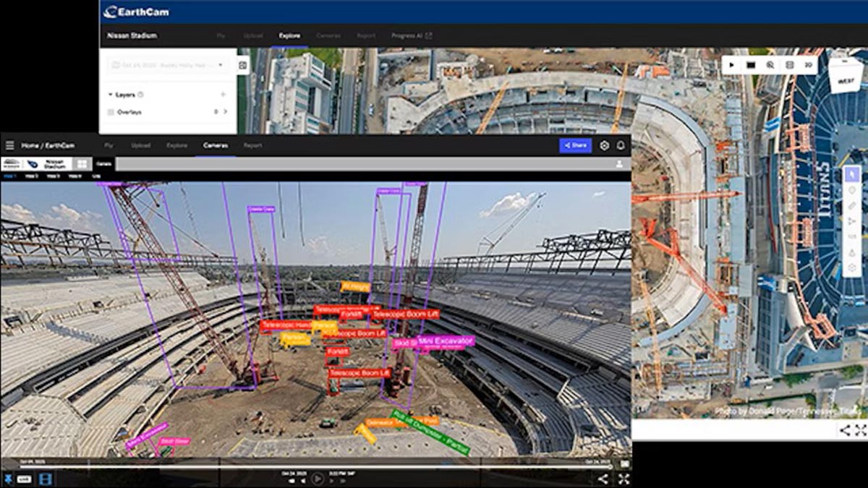Open the notifications bell icon
Screen dimensions: 868x488
[x=621, y=145]
